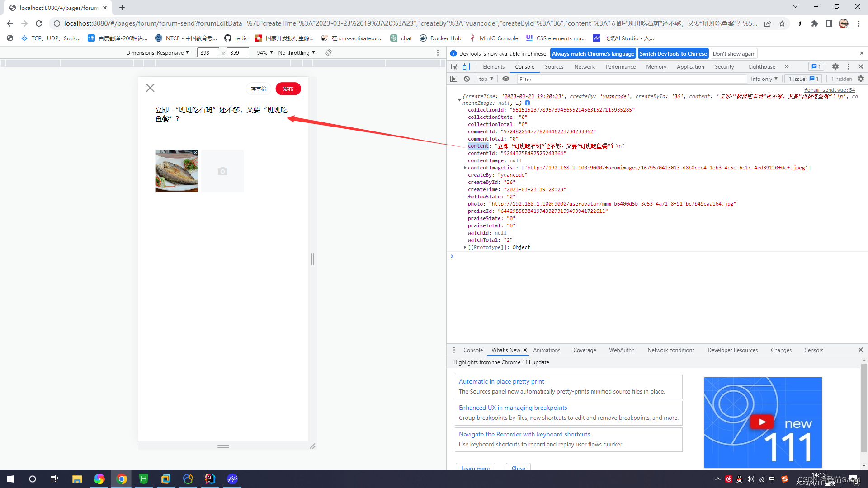The width and height of the screenshot is (868, 488).
Task: Click the camera icon to add an image
Action: tap(222, 171)
